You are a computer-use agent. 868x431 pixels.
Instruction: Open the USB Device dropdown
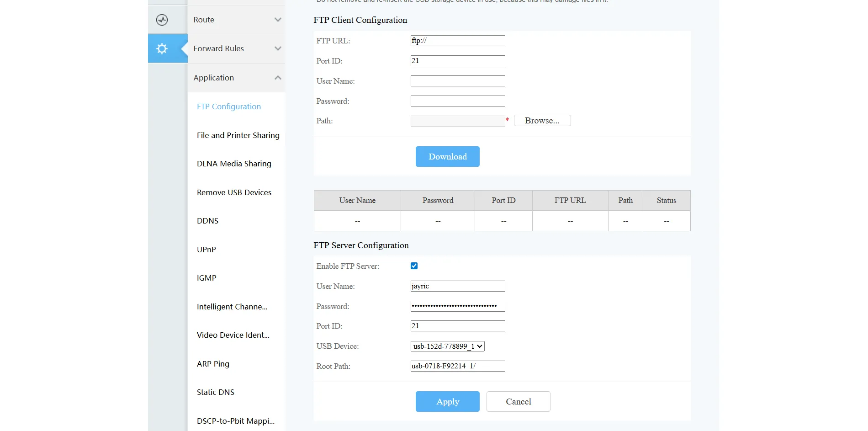(x=447, y=346)
